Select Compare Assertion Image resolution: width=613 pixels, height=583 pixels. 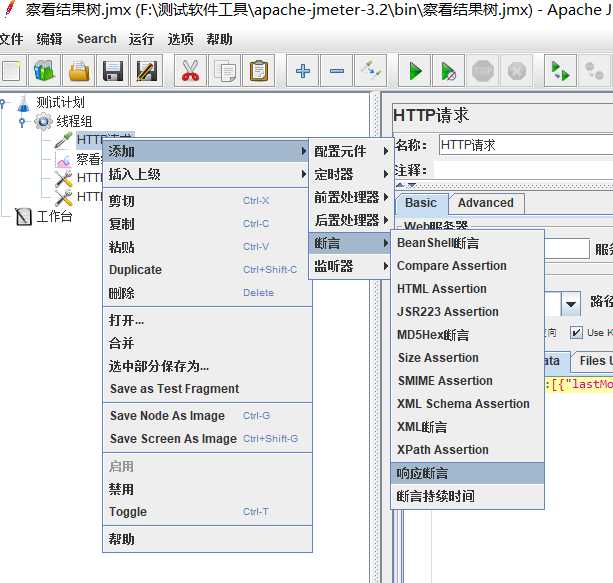click(467, 266)
